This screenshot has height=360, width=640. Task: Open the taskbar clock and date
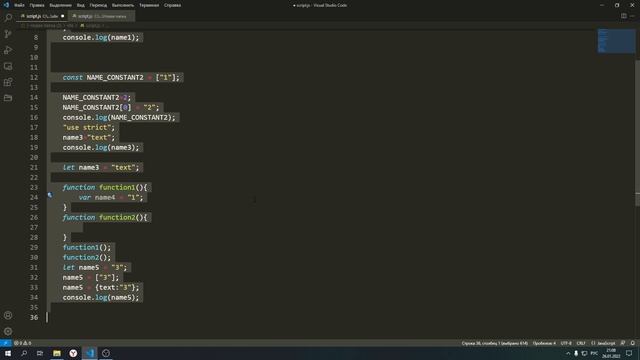click(611, 353)
